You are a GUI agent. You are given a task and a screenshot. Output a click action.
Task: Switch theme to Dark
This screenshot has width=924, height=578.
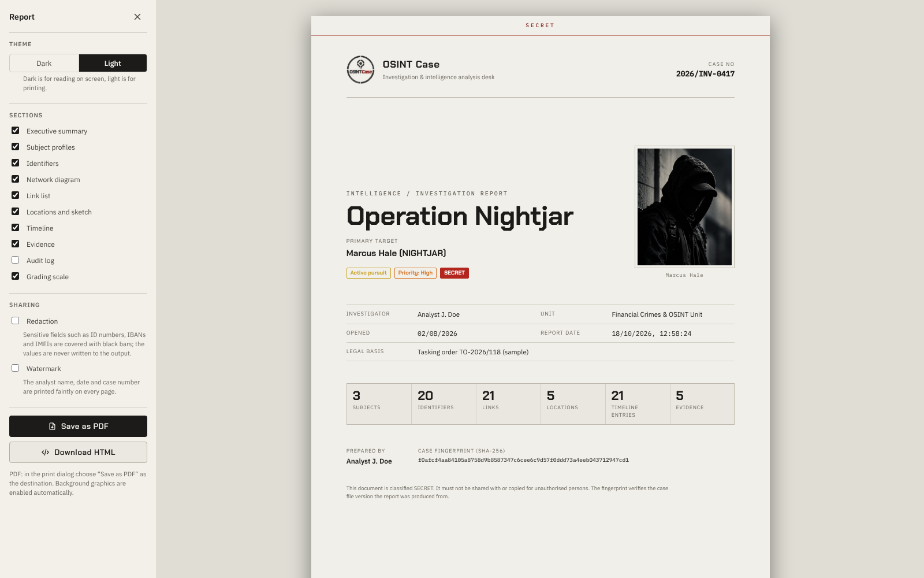(44, 63)
